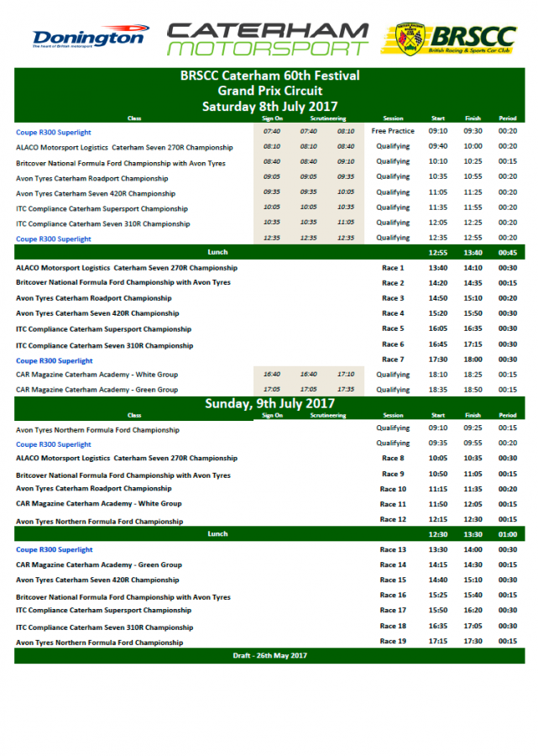Click the Caterham Motorsport logo

[268, 39]
